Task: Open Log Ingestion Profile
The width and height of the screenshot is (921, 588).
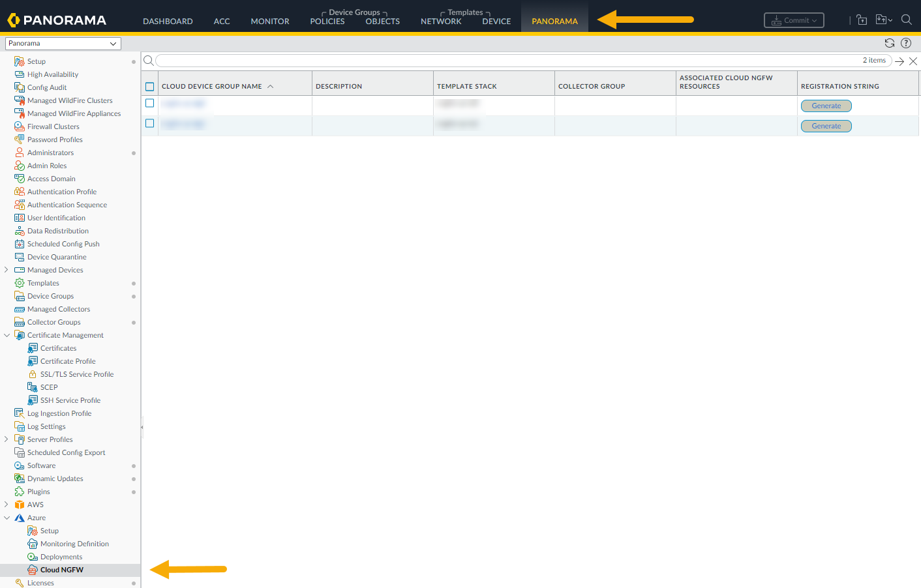Action: pyautogui.click(x=59, y=413)
